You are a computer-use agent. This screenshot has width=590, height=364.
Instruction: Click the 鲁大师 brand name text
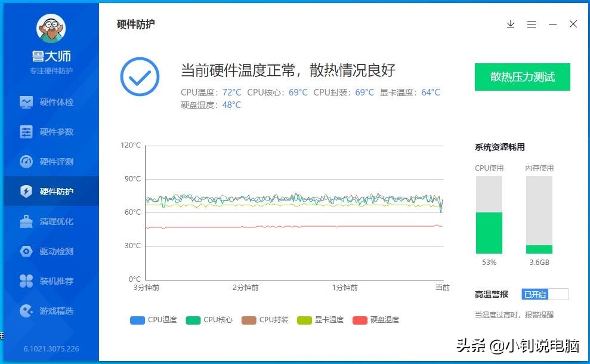[51, 57]
